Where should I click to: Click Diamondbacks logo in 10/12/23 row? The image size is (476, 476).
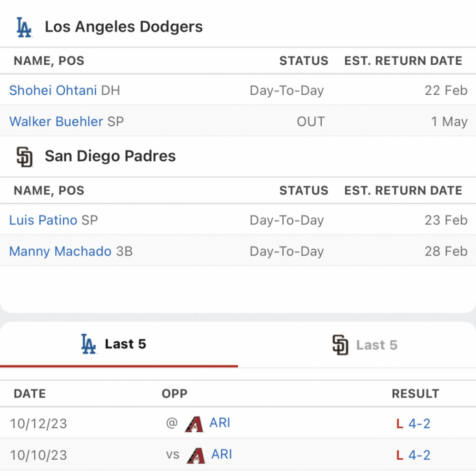pyautogui.click(x=194, y=424)
